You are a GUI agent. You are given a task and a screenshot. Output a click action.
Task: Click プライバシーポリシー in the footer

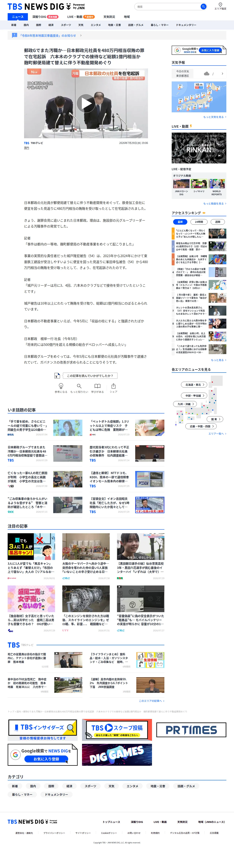point(54,833)
